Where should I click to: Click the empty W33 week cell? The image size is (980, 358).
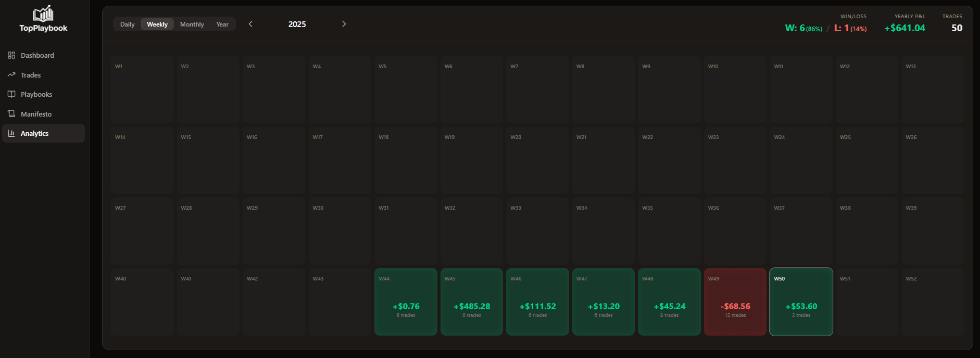pos(537,231)
